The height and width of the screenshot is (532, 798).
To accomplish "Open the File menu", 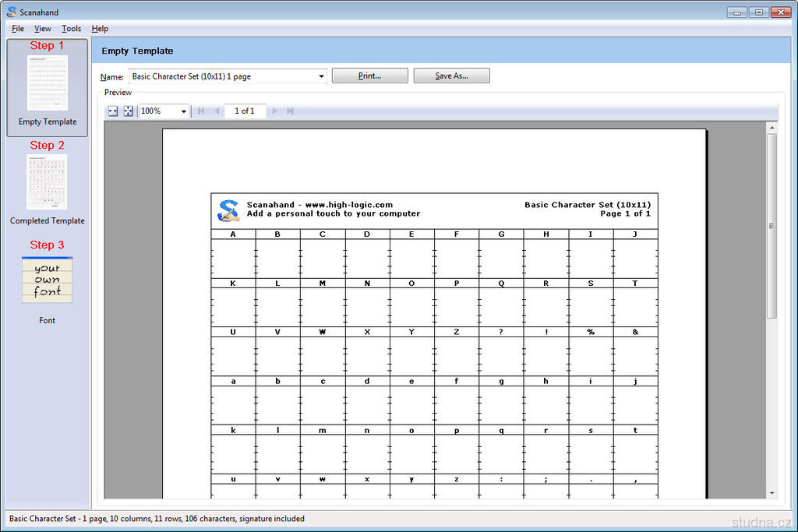I will [18, 29].
